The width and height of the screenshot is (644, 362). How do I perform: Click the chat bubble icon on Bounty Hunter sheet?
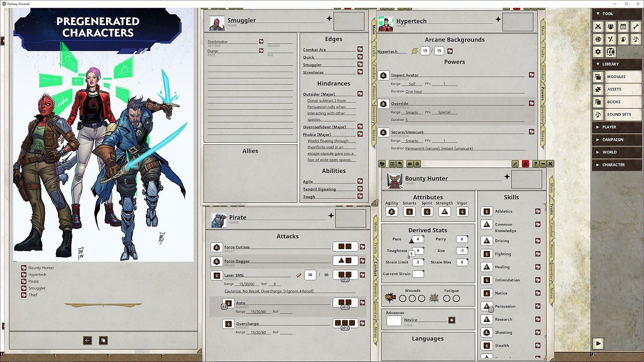[410, 164]
